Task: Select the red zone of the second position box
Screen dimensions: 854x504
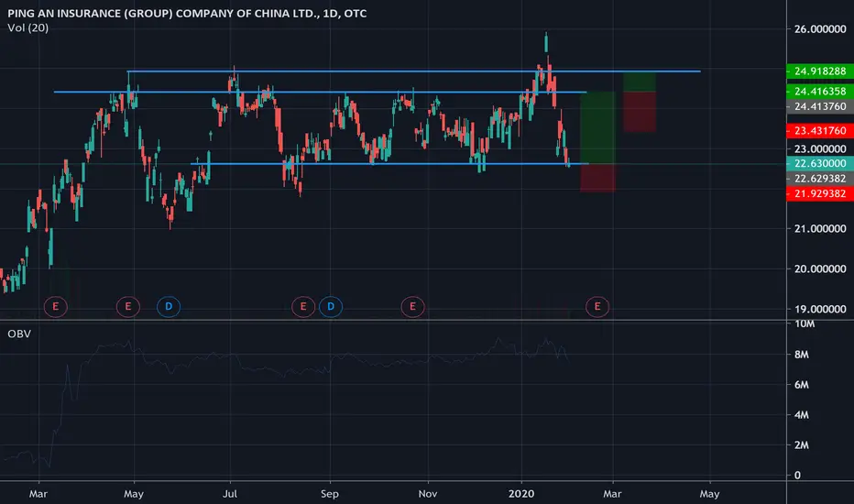Action: (x=640, y=112)
